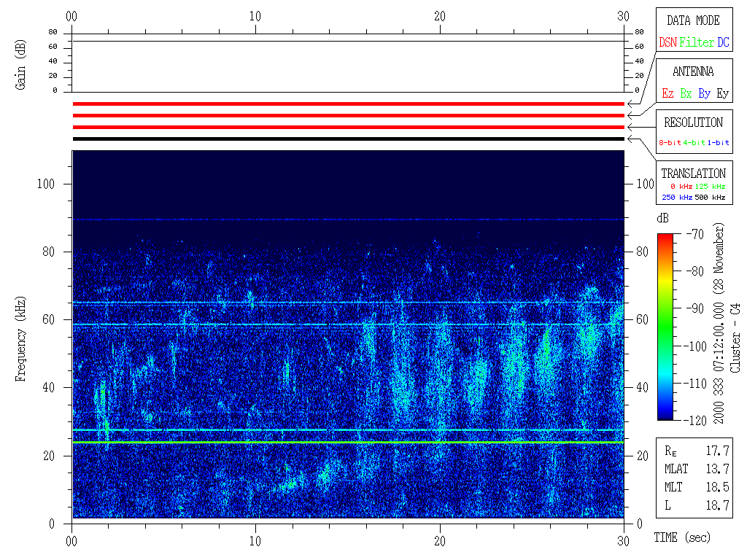Select the green Filter data mode label

tap(697, 43)
